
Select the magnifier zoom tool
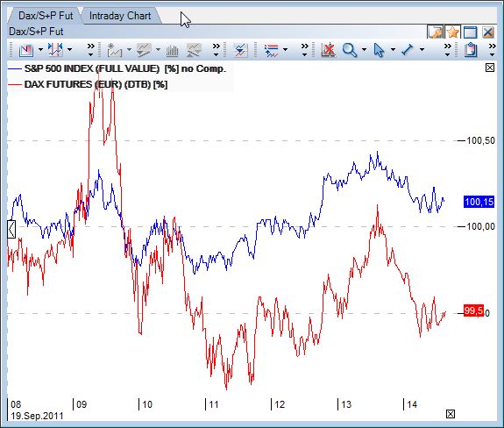click(350, 50)
